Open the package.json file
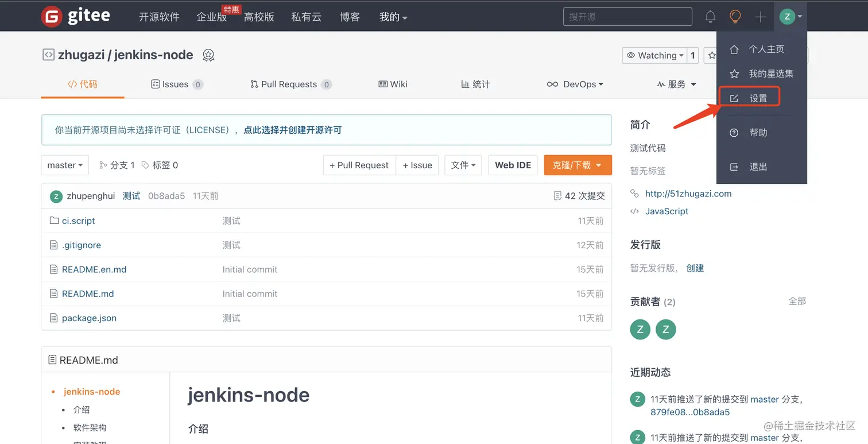The image size is (868, 444). [89, 318]
